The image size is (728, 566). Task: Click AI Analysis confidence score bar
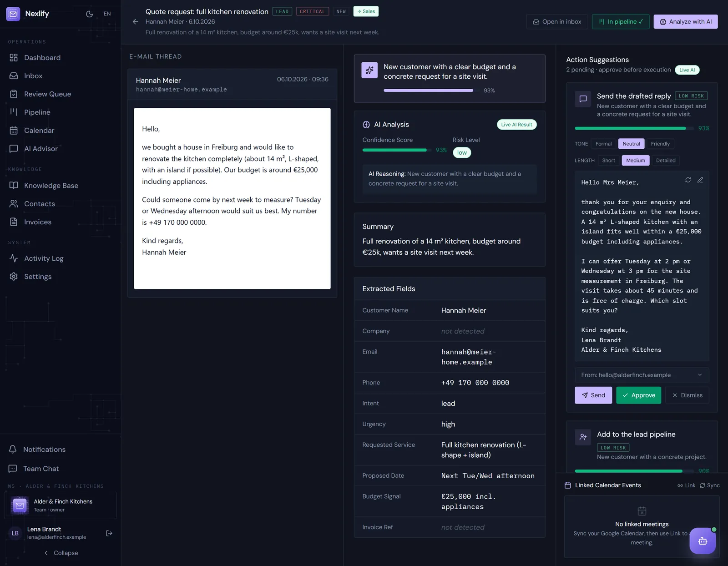point(396,150)
